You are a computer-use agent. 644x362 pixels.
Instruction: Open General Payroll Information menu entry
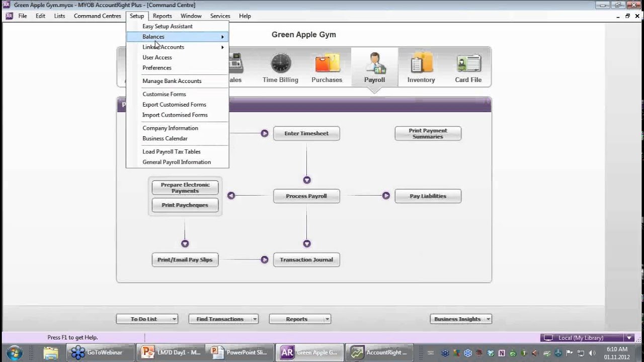coord(177,162)
